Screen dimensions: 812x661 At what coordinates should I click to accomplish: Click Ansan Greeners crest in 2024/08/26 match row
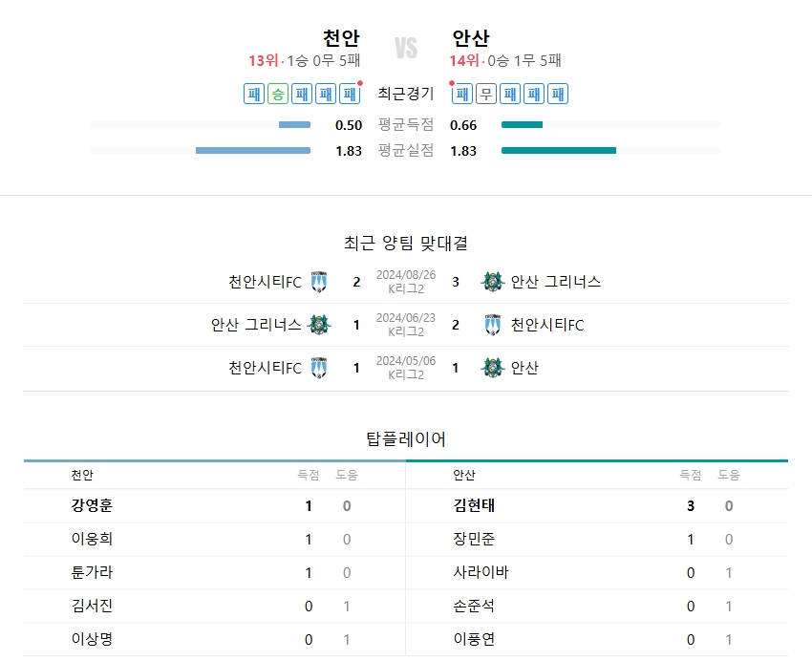click(492, 282)
